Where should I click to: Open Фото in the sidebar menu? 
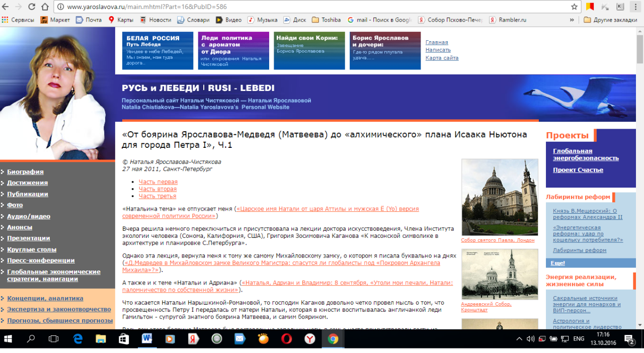point(15,205)
